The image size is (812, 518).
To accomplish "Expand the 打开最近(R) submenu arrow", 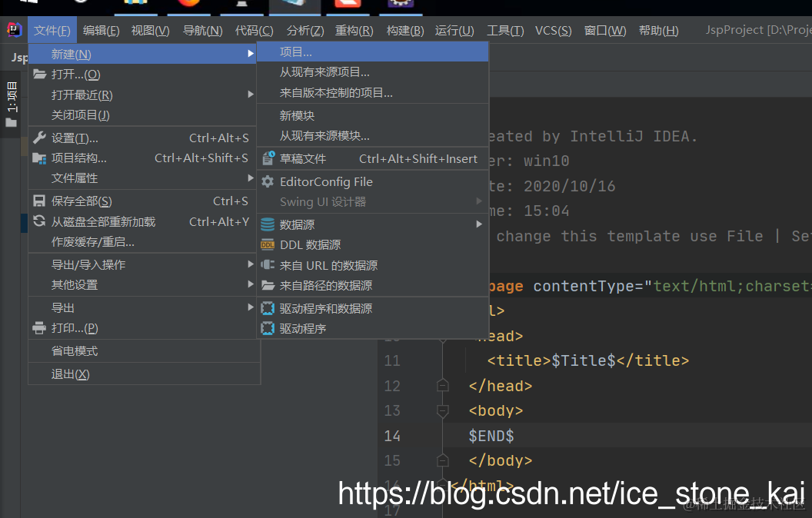I will click(x=251, y=95).
